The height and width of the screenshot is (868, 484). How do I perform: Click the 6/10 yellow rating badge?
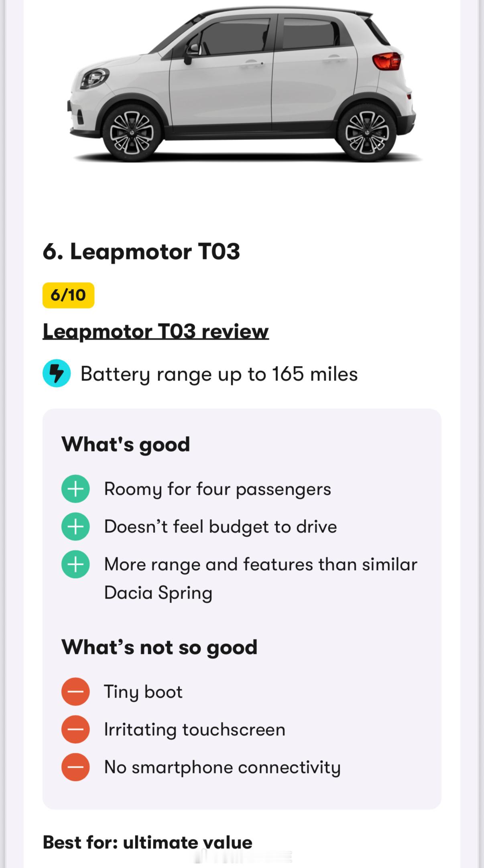(68, 295)
